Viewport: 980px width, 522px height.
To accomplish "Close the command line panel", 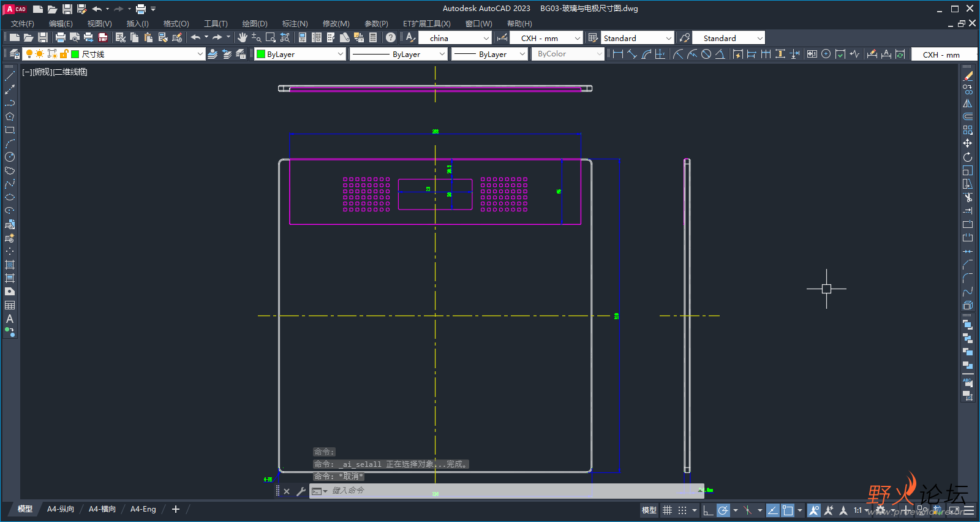I will [x=287, y=491].
